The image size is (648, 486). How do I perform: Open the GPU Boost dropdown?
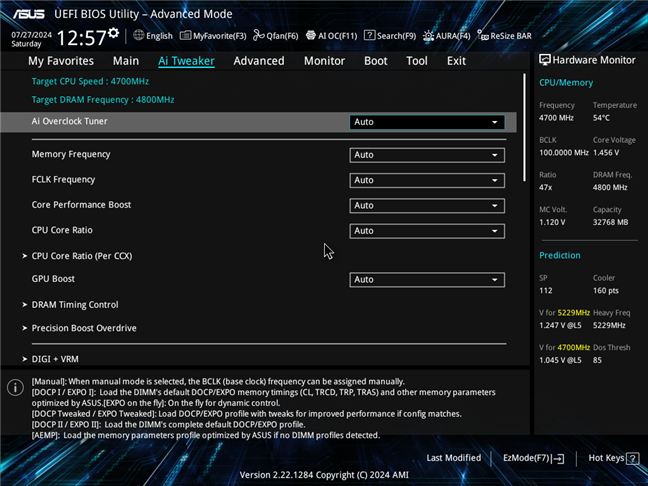pyautogui.click(x=427, y=280)
